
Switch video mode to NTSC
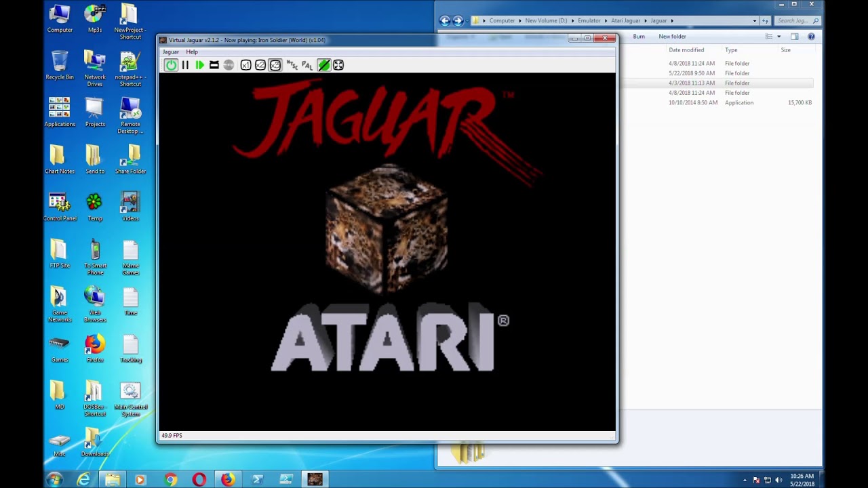[292, 65]
